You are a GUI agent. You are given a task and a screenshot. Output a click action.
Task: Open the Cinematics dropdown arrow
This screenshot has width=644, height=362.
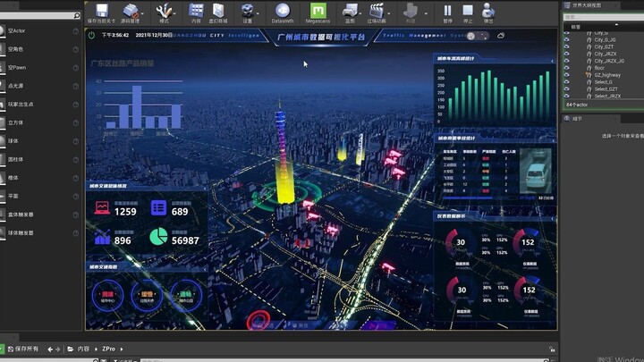coord(389,13)
